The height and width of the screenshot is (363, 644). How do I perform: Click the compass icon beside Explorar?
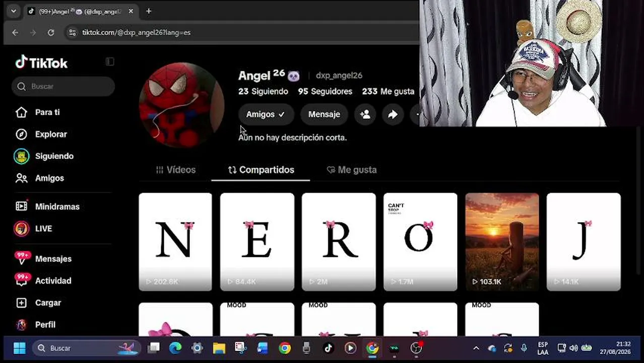click(21, 134)
